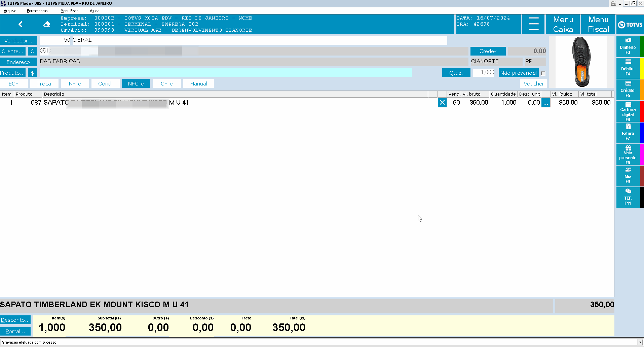
Task: Open the ellipsis button in the item row
Action: tap(546, 103)
